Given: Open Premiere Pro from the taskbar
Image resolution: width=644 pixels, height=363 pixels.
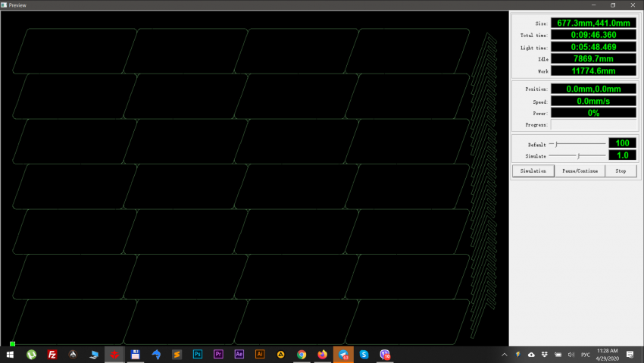Looking at the screenshot, I should coord(219,354).
